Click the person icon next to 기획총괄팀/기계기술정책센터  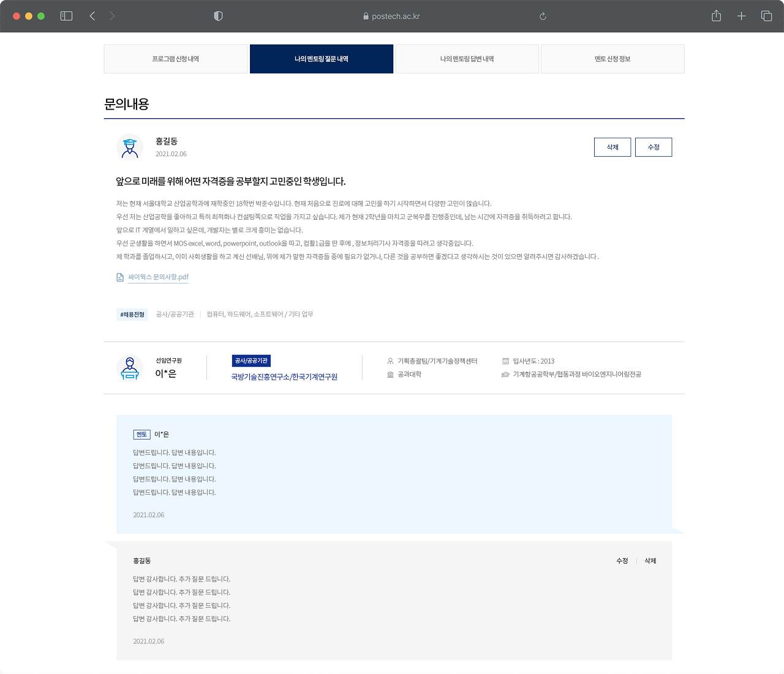pyautogui.click(x=390, y=361)
